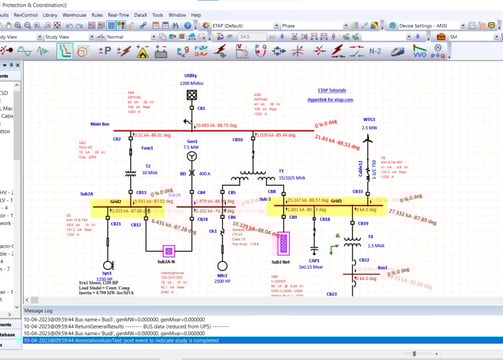Select the N-2 contingency analysis icon
The height and width of the screenshot is (360, 503).
(375, 51)
